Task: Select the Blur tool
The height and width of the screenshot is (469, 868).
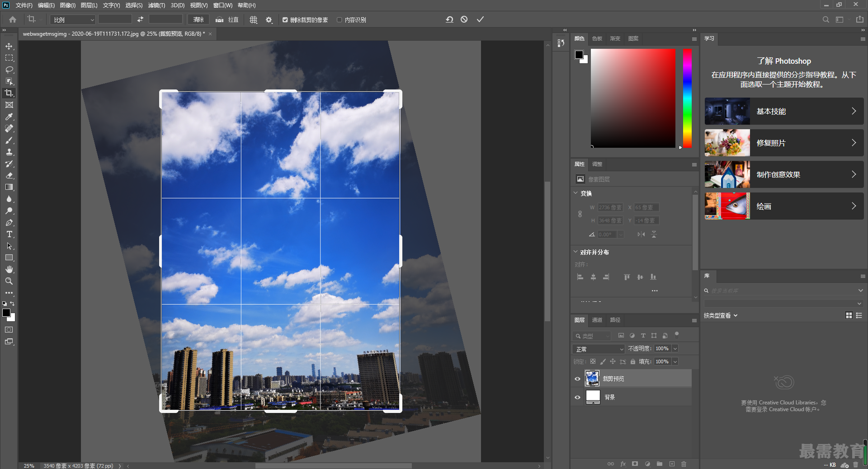Action: (9, 199)
